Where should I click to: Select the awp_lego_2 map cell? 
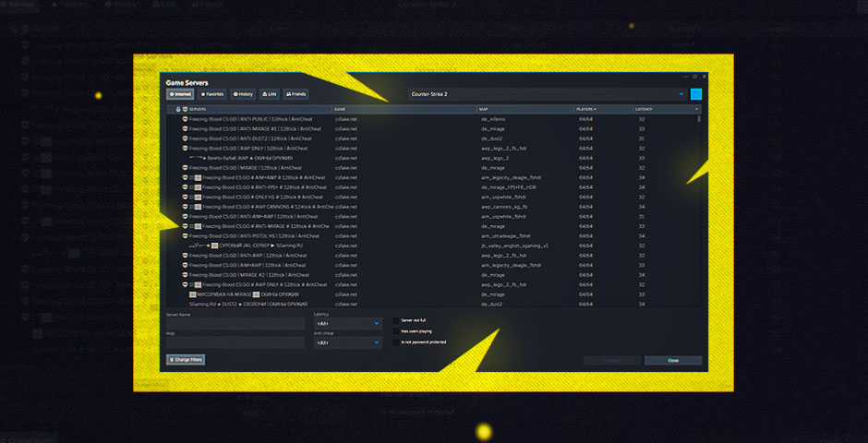pyautogui.click(x=496, y=158)
